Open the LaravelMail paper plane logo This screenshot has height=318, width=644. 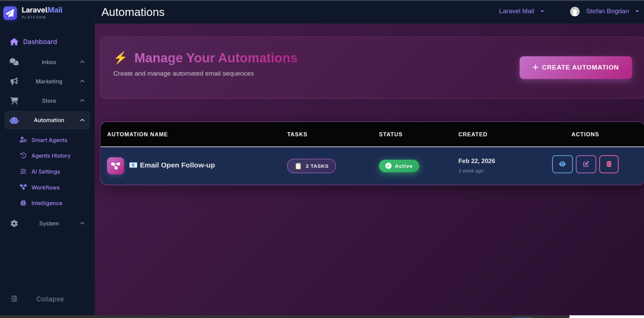tap(10, 13)
